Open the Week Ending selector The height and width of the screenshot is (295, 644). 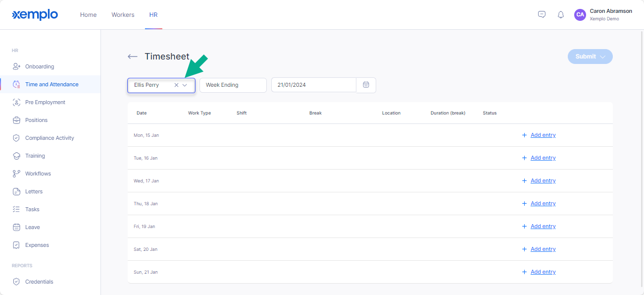pos(233,85)
